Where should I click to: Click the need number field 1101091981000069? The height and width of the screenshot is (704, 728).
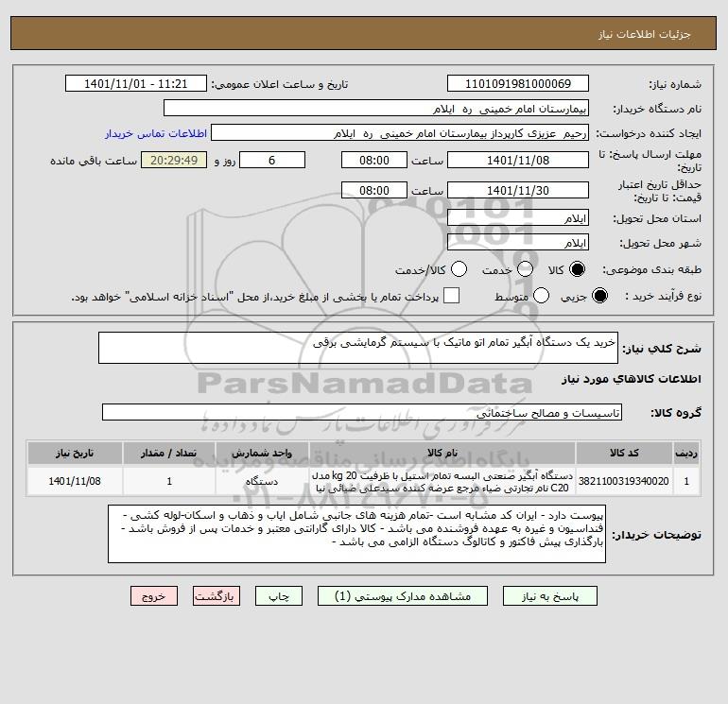pos(518,83)
